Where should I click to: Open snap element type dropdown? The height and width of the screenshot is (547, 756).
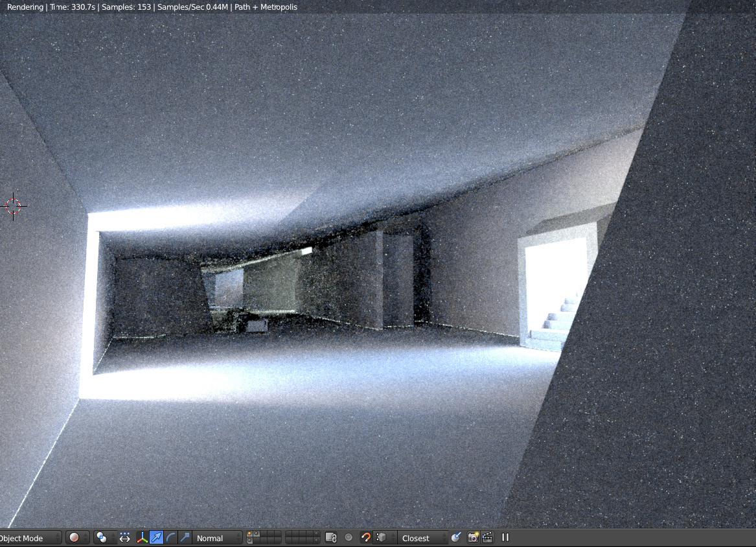384,538
